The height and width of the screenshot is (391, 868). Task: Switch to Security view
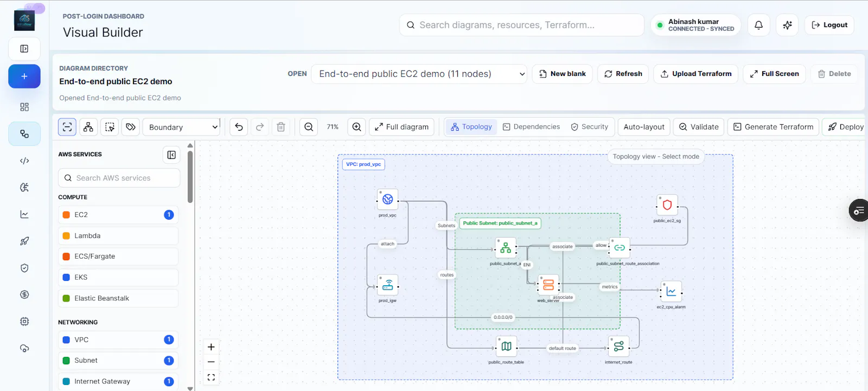pos(590,127)
